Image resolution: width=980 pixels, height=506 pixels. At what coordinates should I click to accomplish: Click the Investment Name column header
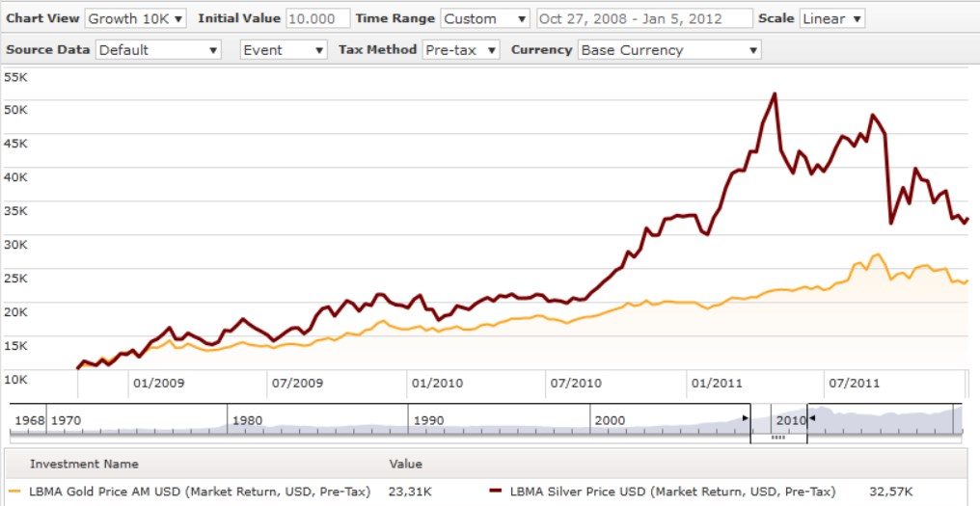point(84,464)
